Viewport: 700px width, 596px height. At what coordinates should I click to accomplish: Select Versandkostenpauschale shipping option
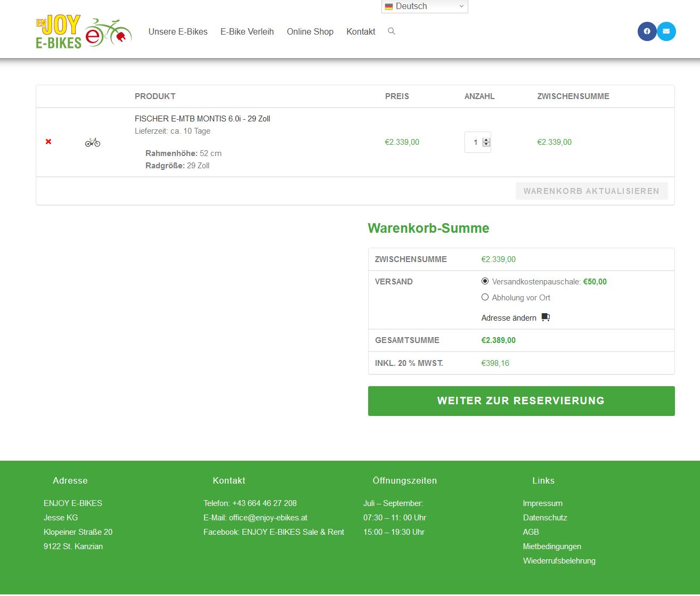pos(485,281)
